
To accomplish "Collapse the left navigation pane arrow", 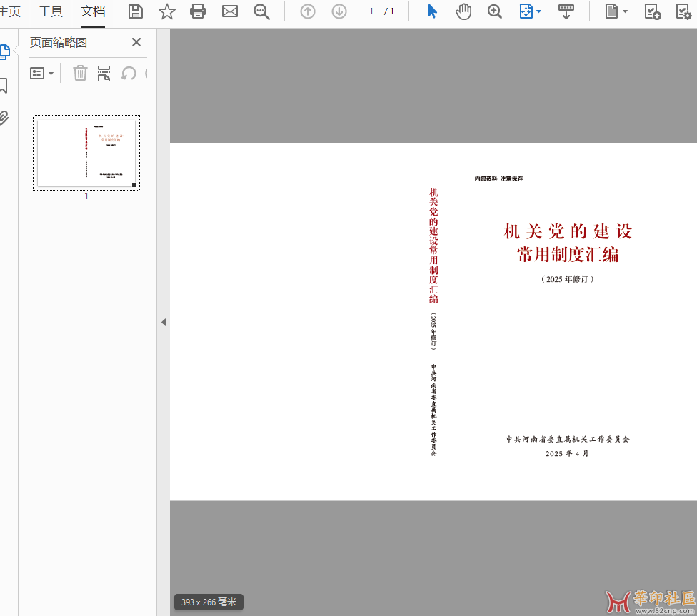I will point(163,322).
